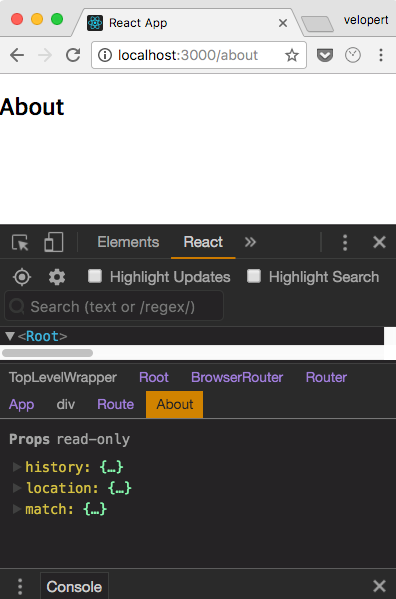Image resolution: width=396 pixels, height=599 pixels.
Task: Click the React App tab favicon
Action: 95,23
